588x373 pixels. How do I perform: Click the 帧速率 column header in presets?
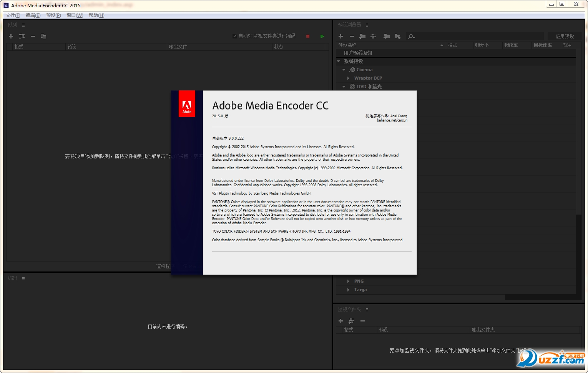pyautogui.click(x=517, y=45)
